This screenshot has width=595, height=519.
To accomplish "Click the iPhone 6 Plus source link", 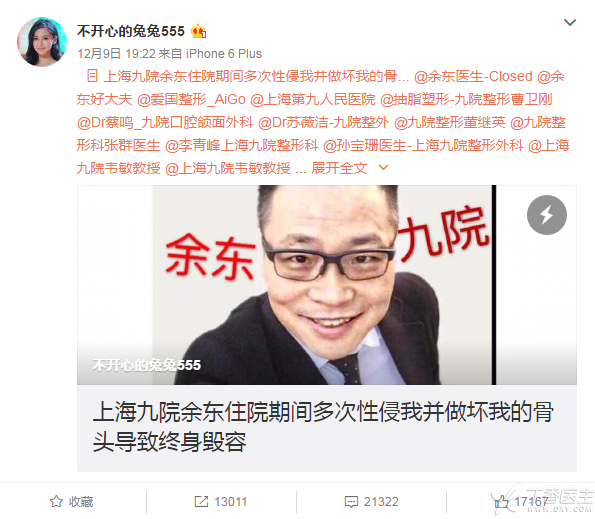I will (x=224, y=54).
